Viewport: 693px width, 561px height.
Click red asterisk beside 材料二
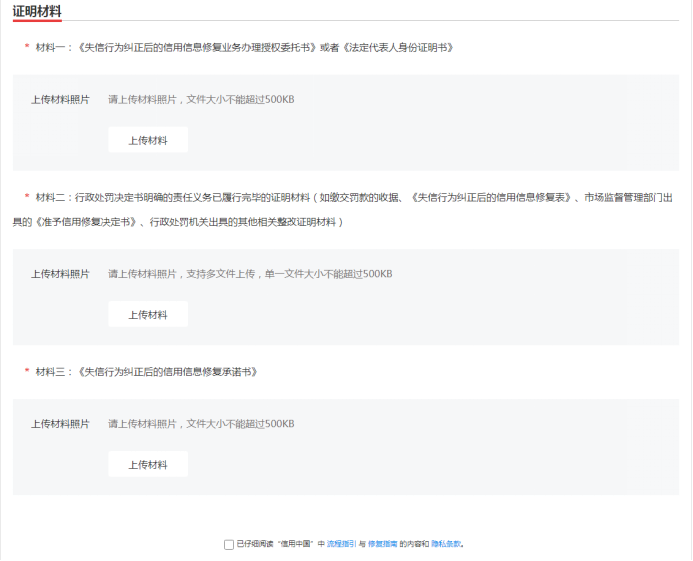coord(27,197)
